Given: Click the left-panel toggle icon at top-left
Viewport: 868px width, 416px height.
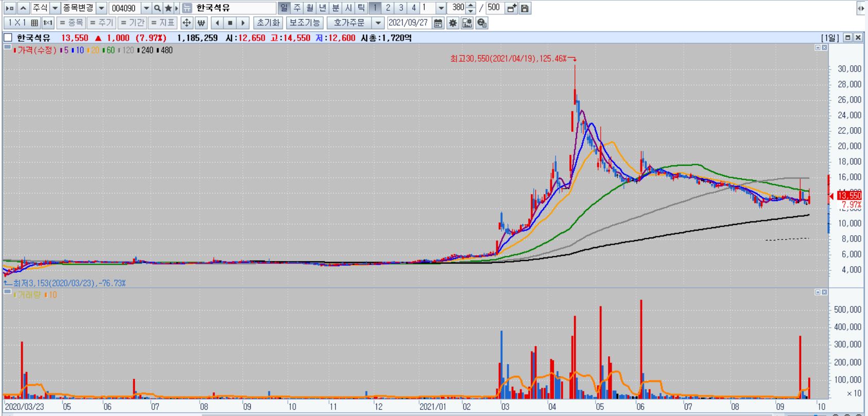Looking at the screenshot, I should click(10, 8).
